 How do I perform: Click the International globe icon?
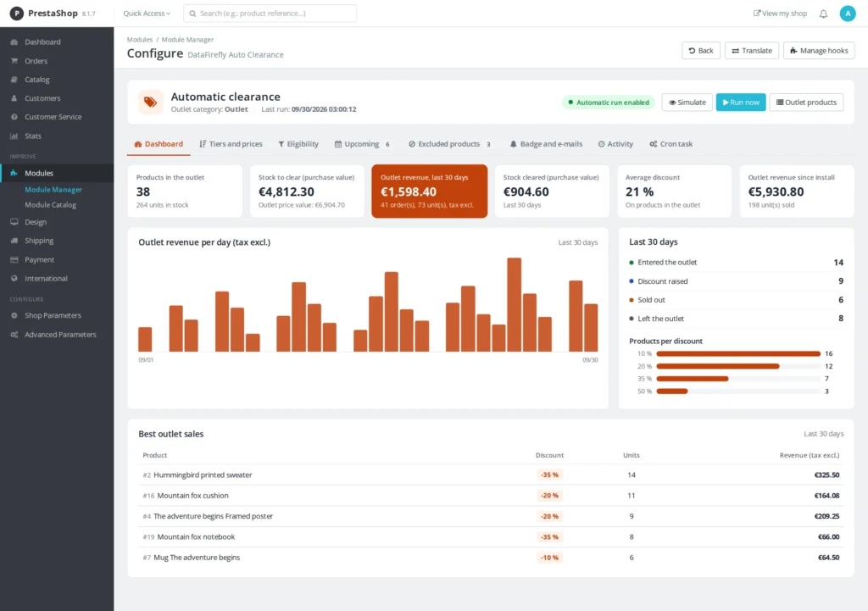[14, 278]
